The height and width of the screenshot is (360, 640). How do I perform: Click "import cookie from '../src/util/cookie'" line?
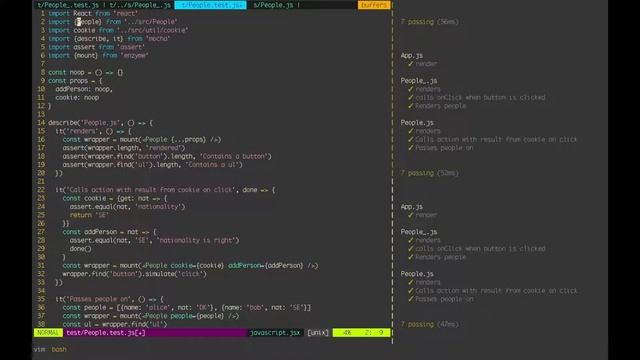pos(118,30)
